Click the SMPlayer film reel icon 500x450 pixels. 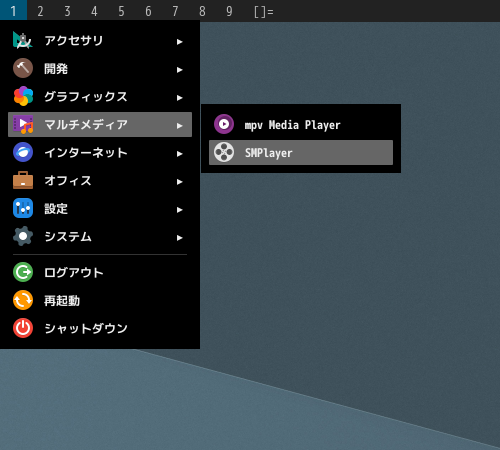pos(224,152)
